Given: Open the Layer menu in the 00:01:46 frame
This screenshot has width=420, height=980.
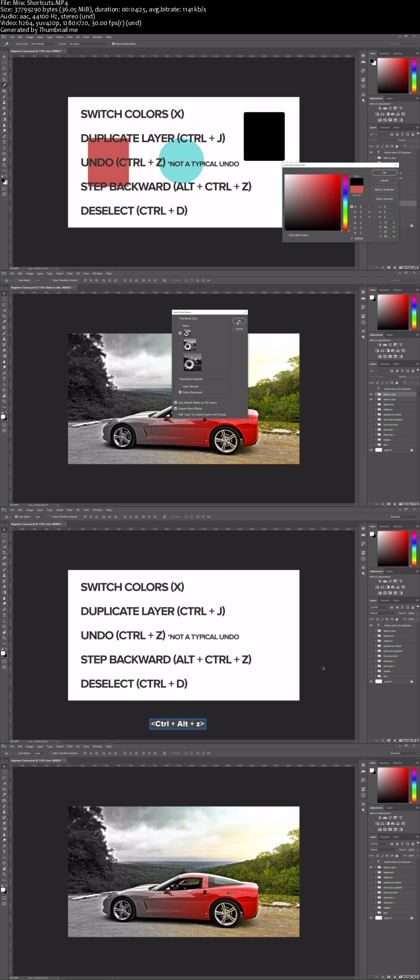Looking at the screenshot, I should tap(40, 273).
